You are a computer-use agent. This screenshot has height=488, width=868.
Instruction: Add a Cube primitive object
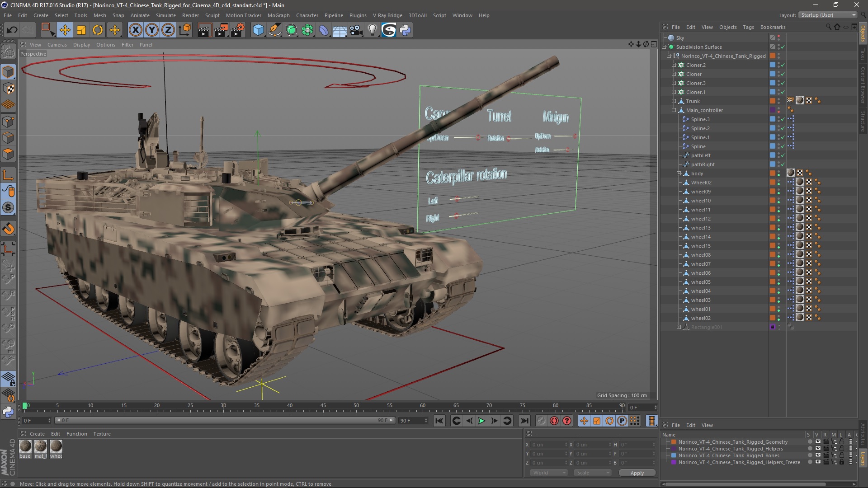[258, 30]
